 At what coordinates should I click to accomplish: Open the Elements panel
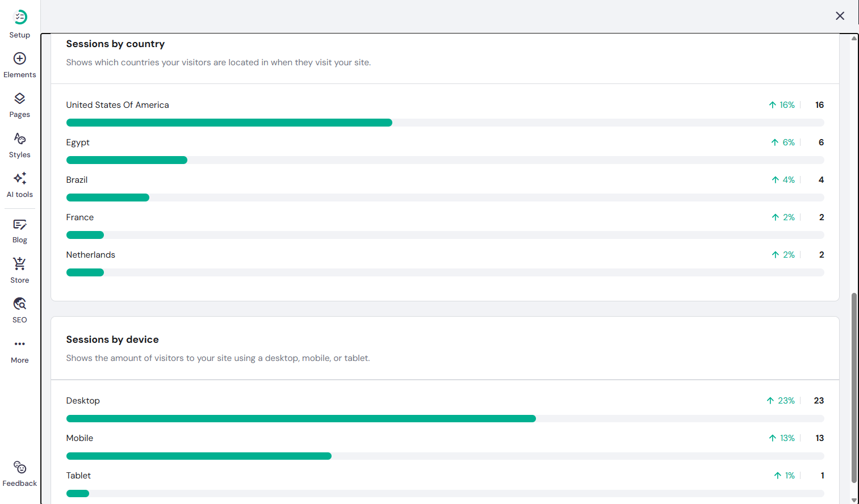[20, 59]
